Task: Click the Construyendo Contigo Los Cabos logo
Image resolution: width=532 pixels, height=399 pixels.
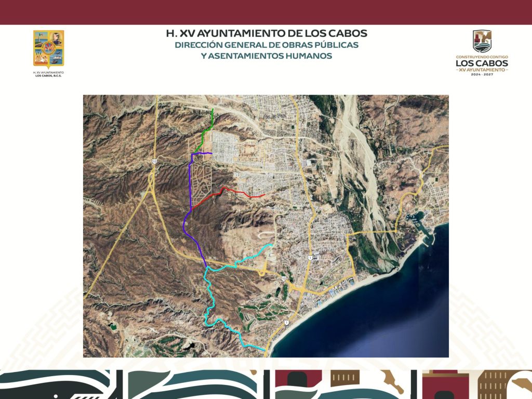Action: click(x=482, y=54)
